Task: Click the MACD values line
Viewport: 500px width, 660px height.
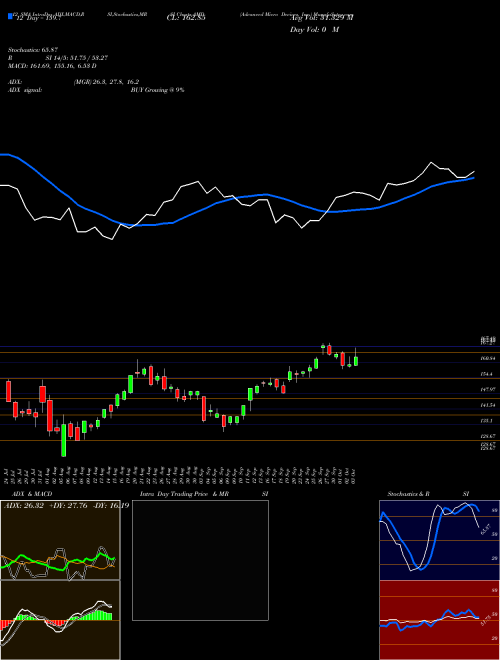Action: (52, 66)
